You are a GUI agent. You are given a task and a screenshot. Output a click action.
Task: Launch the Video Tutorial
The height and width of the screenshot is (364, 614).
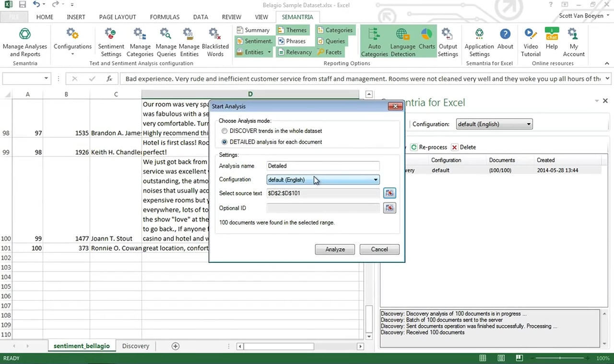tap(531, 42)
